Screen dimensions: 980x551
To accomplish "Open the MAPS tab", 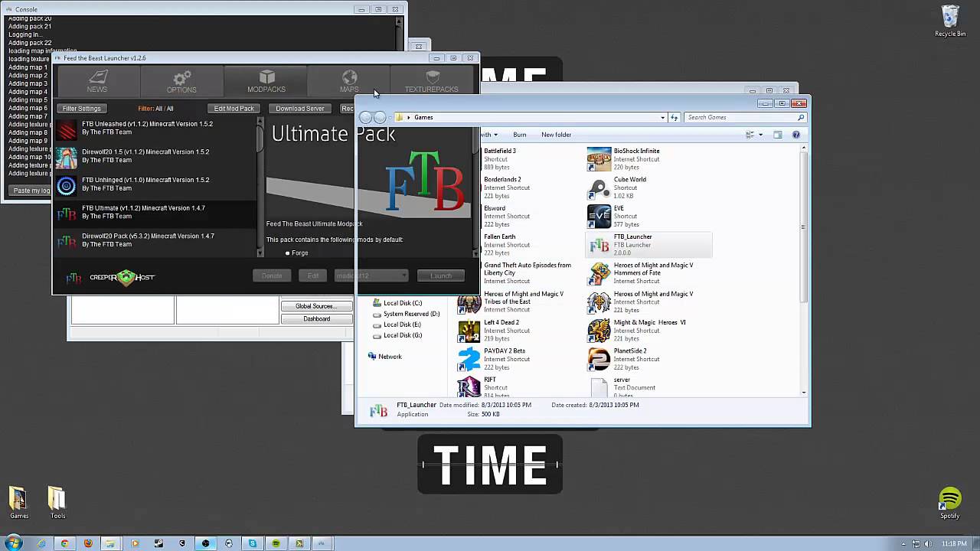I will tap(349, 81).
